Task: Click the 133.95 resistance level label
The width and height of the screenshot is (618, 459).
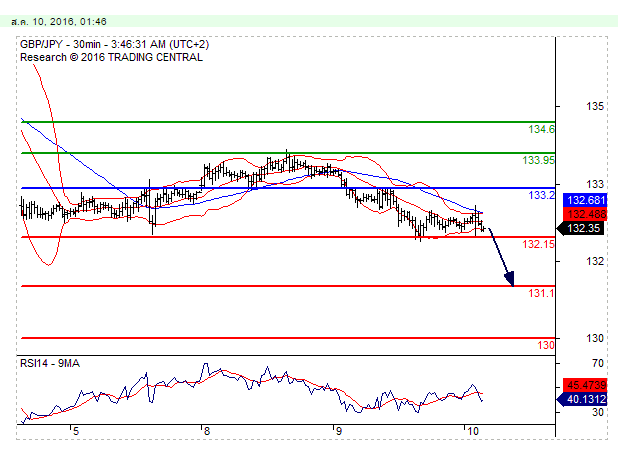Action: click(x=538, y=160)
